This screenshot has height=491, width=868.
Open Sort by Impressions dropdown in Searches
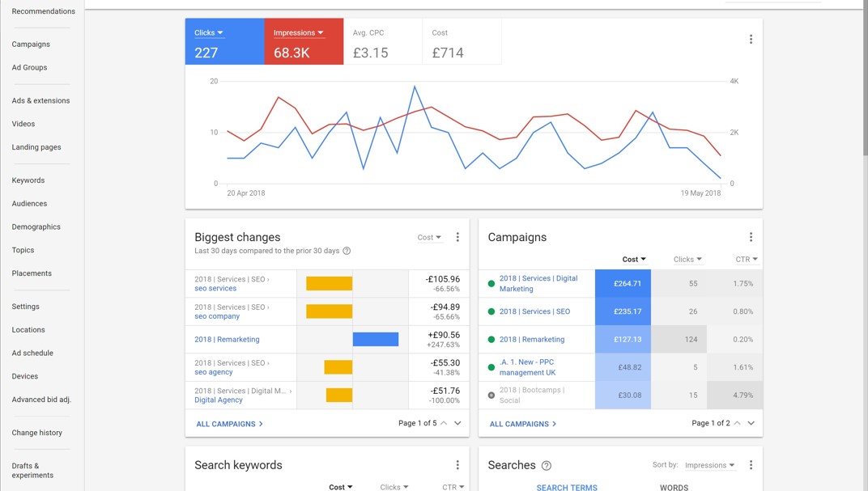pos(709,465)
